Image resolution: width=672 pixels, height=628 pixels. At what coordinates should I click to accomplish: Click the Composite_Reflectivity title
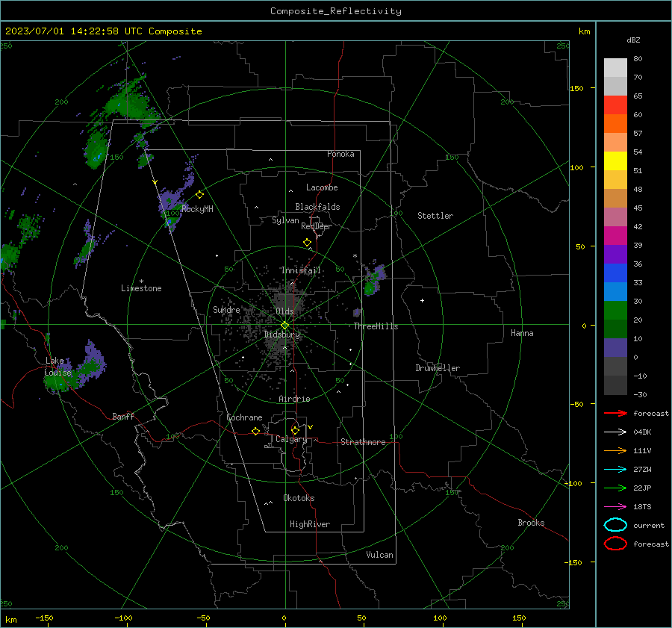click(336, 11)
